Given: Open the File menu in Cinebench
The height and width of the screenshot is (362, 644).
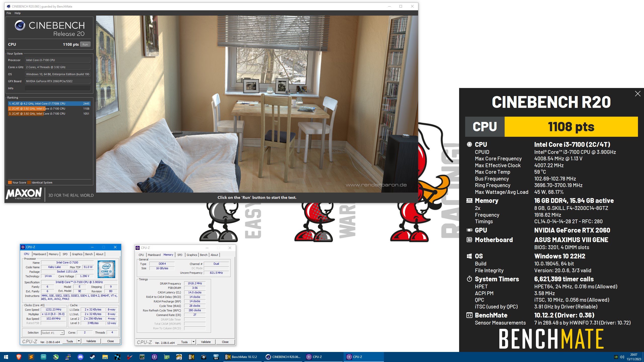Looking at the screenshot, I should pyautogui.click(x=9, y=13).
